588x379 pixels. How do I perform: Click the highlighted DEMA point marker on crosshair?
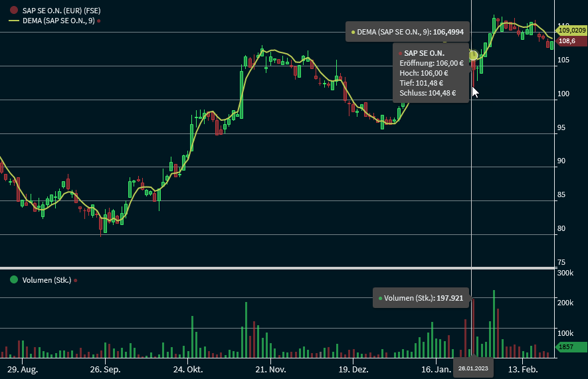coord(473,55)
